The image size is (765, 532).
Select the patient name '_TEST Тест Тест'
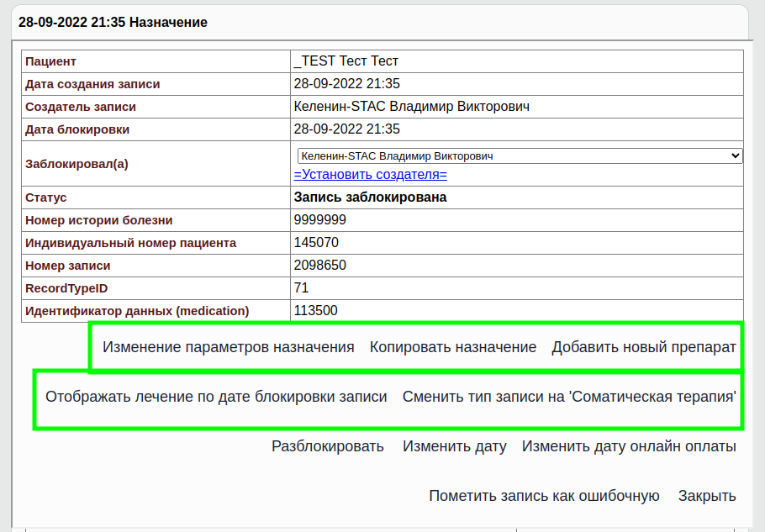click(x=346, y=61)
